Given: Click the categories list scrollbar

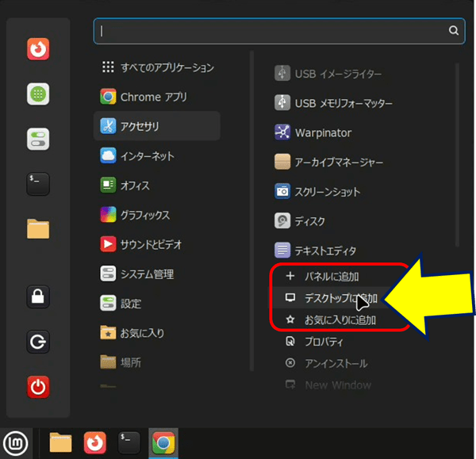Looking at the screenshot, I should pyautogui.click(x=251, y=211).
